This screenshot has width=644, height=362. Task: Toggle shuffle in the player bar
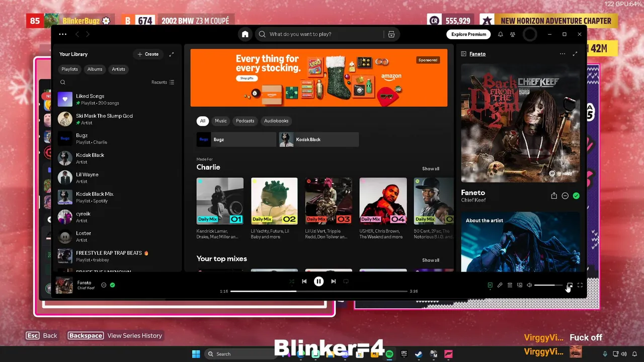292,282
